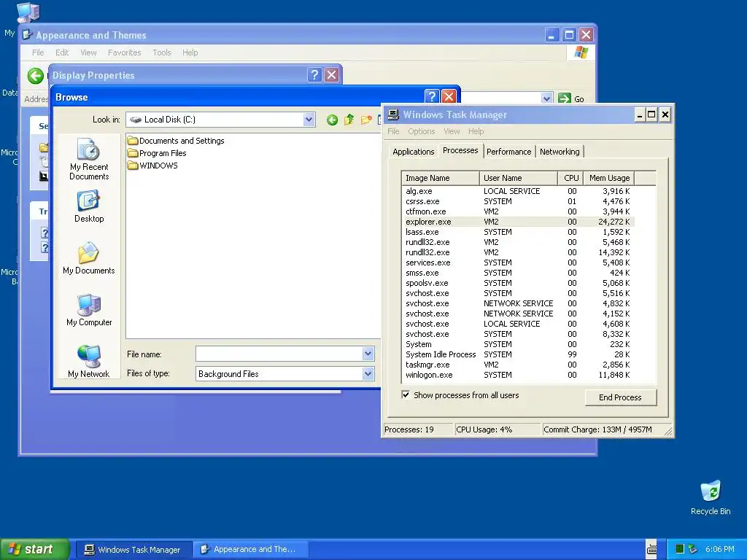The image size is (747, 560).
Task: Open Task Manager File menu
Action: point(393,131)
